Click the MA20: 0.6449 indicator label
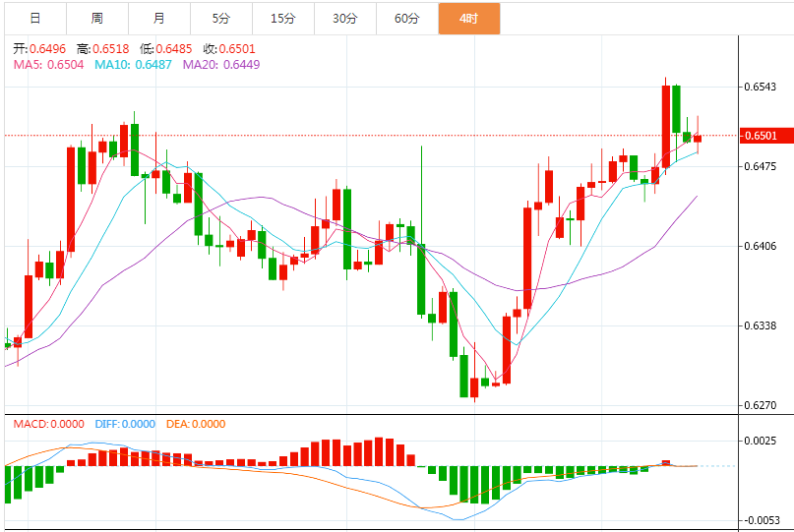794x532 pixels. [x=221, y=65]
